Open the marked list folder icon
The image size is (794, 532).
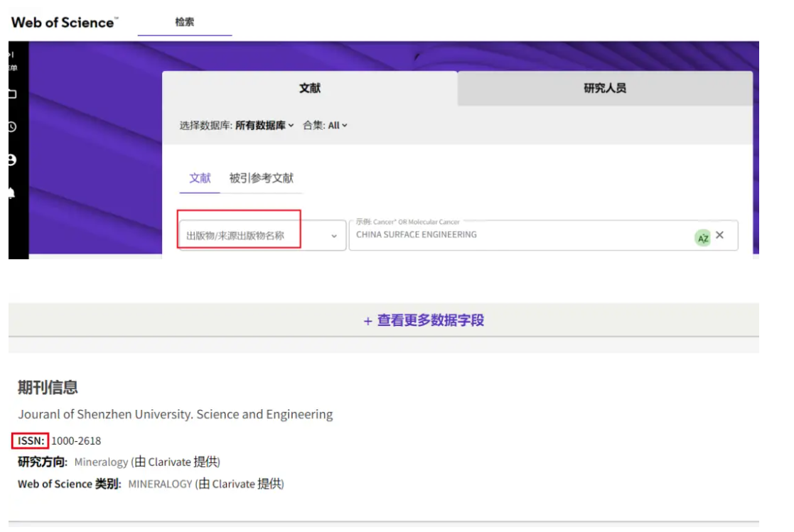tap(12, 94)
